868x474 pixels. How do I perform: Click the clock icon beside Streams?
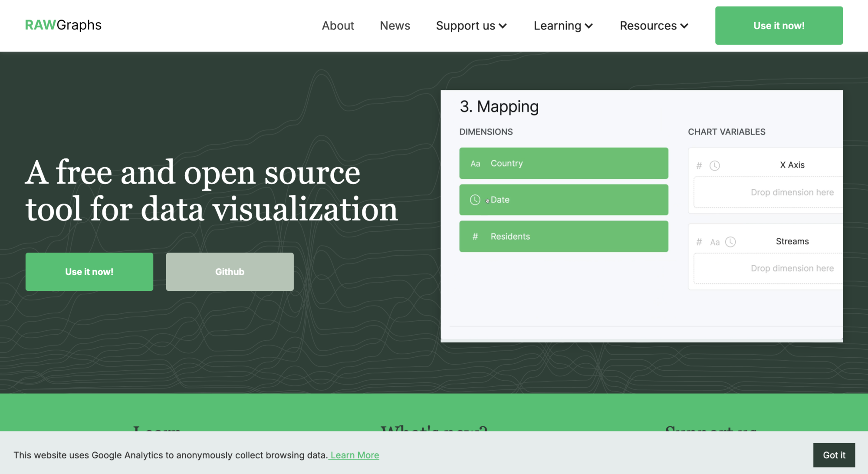tap(730, 242)
